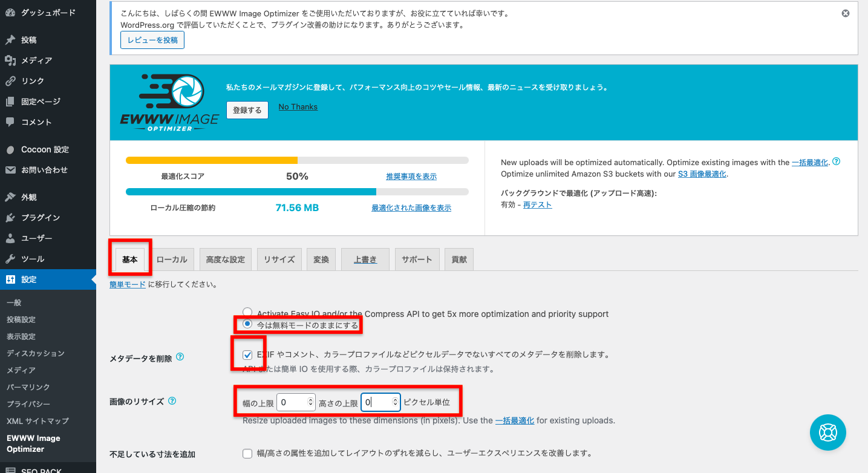Image resolution: width=868 pixels, height=473 pixels.
Task: Click the ツール wrench icon
Action: pos(10,259)
